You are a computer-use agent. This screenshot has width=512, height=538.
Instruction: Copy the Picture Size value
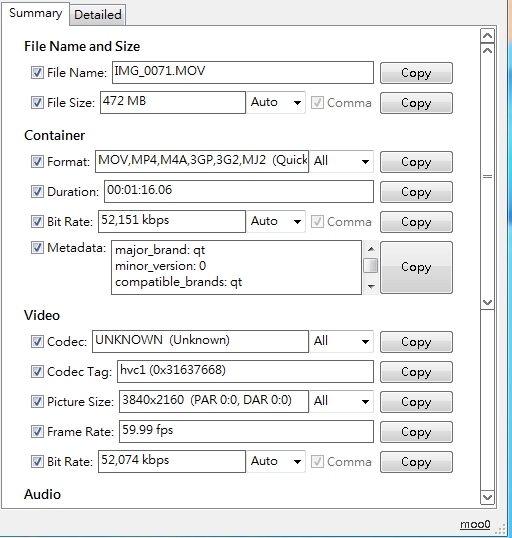[416, 402]
